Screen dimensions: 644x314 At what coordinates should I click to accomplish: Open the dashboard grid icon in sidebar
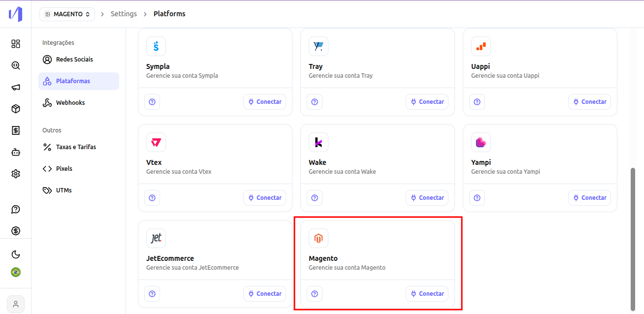pos(16,44)
